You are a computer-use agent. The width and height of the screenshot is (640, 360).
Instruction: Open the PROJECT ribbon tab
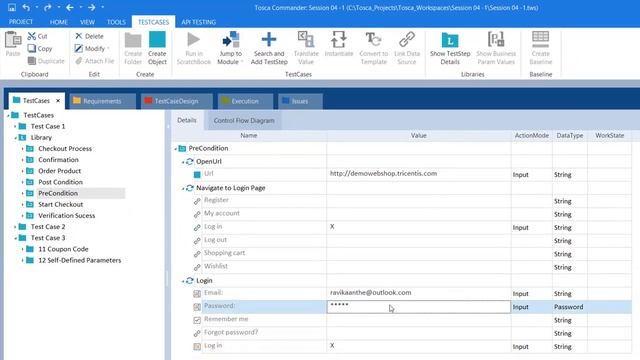[x=21, y=22]
